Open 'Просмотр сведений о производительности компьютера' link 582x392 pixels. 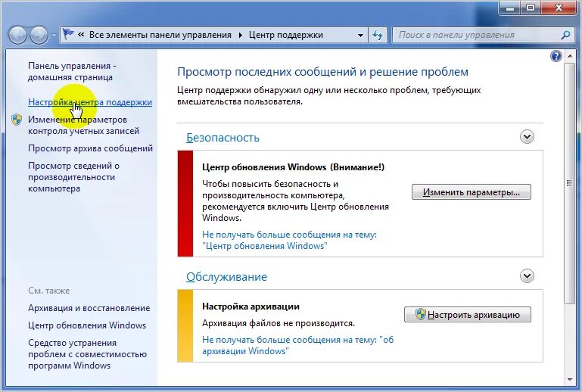(73, 177)
